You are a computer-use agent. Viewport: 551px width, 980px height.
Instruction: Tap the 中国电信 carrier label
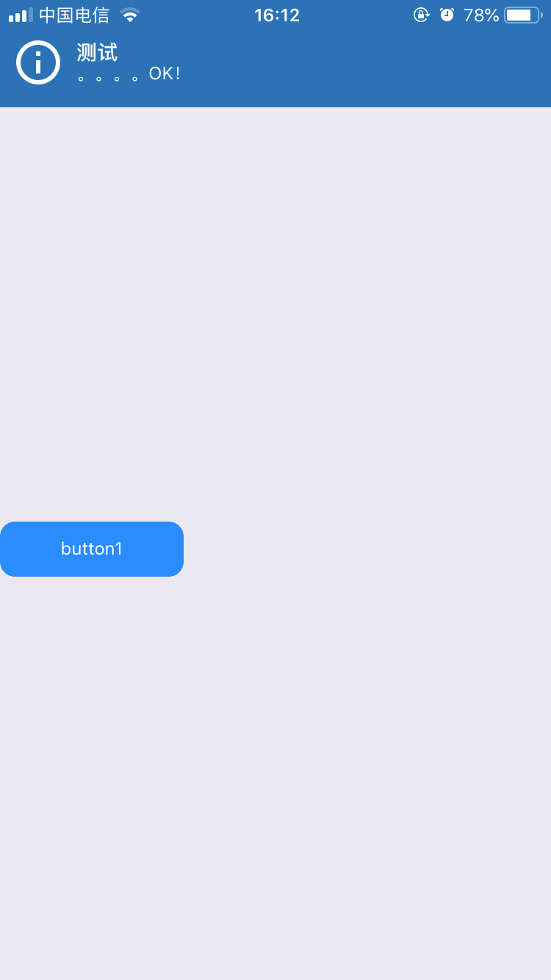74,15
